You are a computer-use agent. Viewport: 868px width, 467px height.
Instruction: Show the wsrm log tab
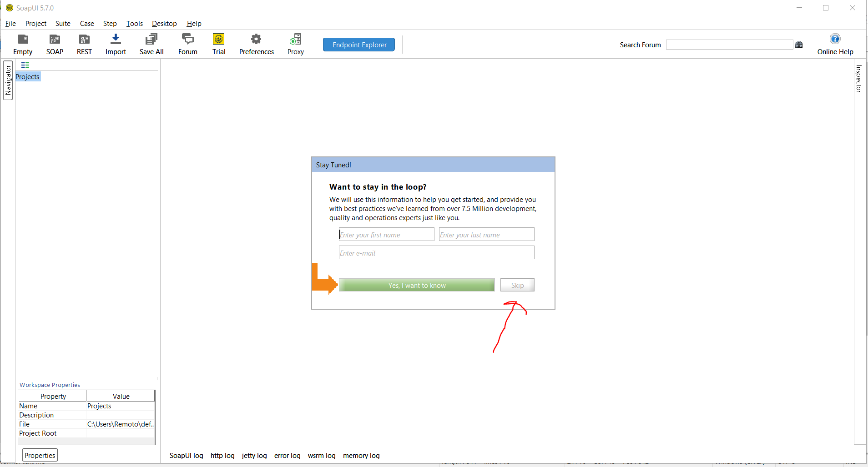tap(322, 456)
